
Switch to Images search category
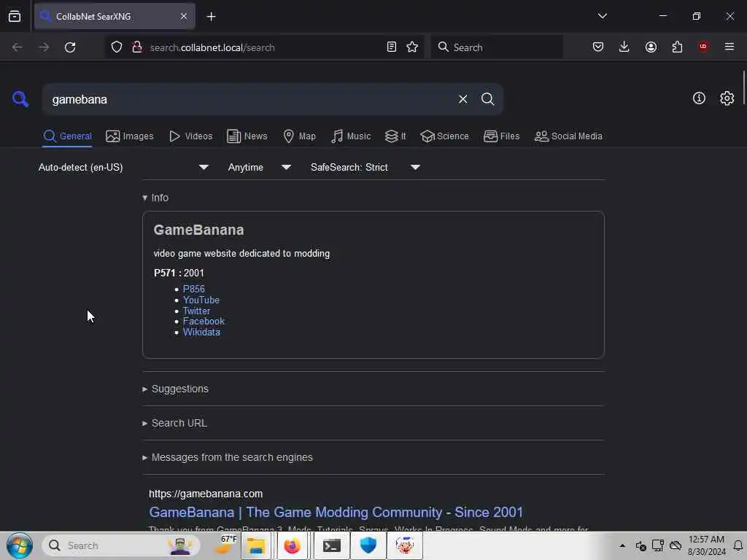(x=130, y=136)
